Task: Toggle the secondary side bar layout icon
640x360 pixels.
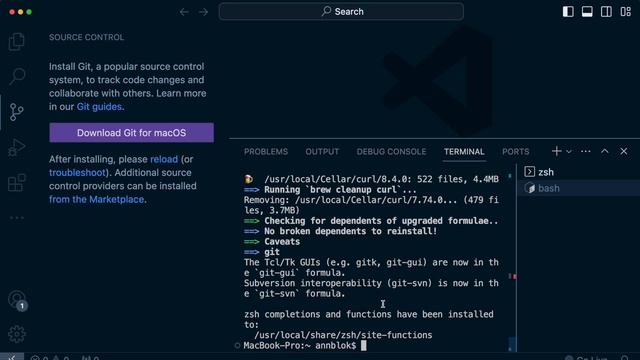Action: pyautogui.click(x=607, y=11)
